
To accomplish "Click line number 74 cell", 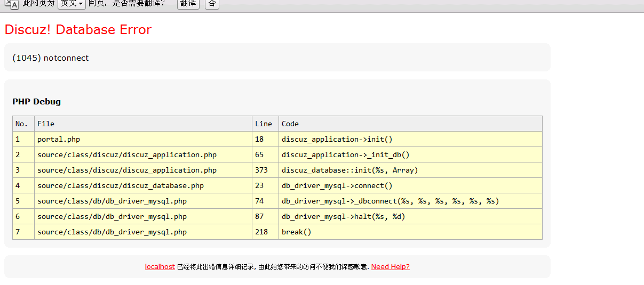I will pyautogui.click(x=266, y=201).
